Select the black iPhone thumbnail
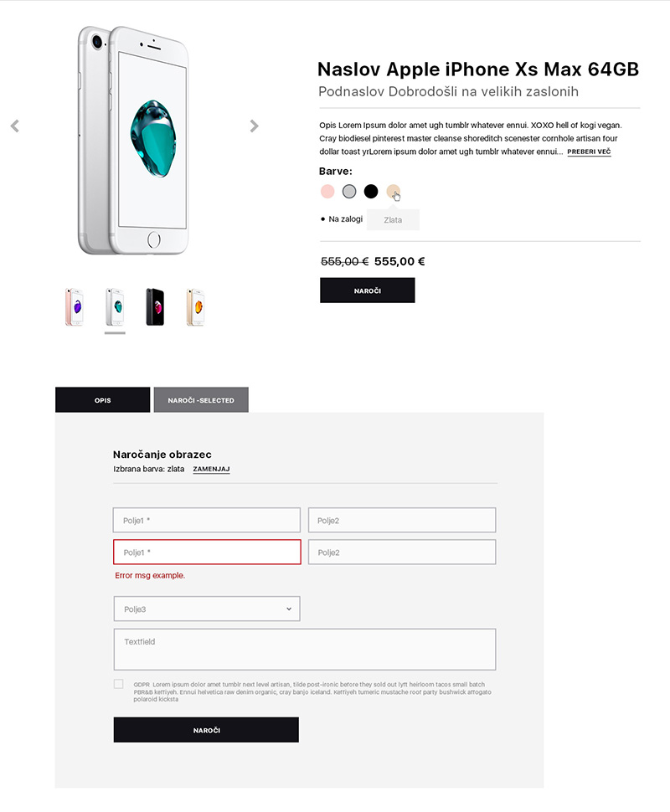The height and width of the screenshot is (812, 670). click(x=155, y=306)
